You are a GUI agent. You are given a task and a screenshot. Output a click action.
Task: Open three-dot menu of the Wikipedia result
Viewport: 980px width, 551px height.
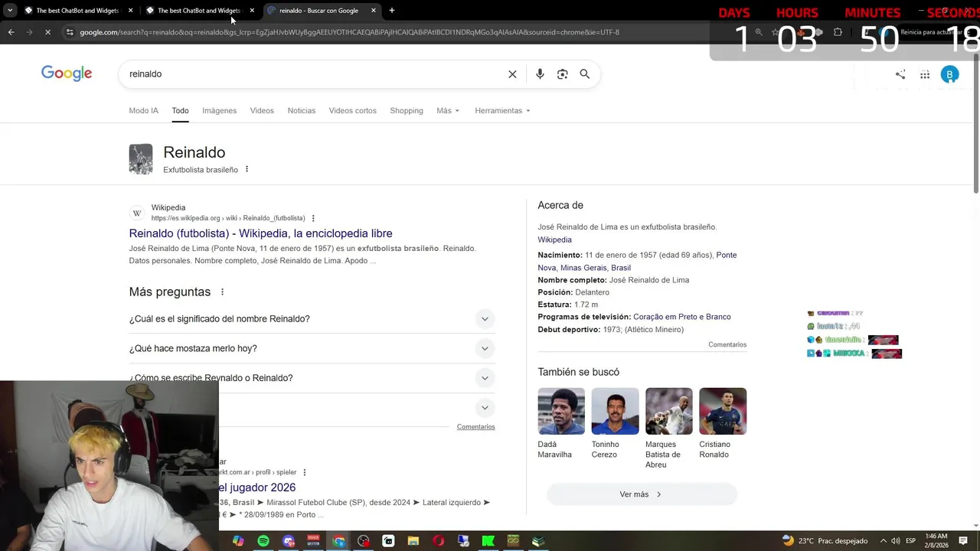(x=313, y=218)
